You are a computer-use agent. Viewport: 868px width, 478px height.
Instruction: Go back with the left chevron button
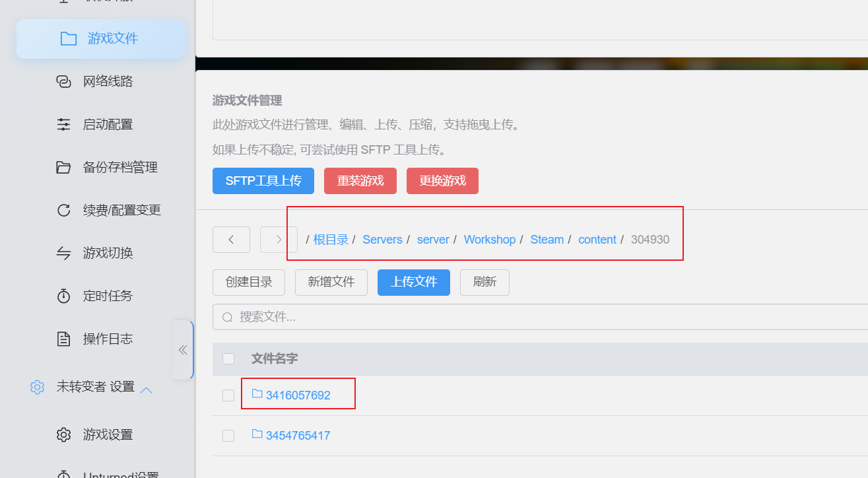[231, 240]
